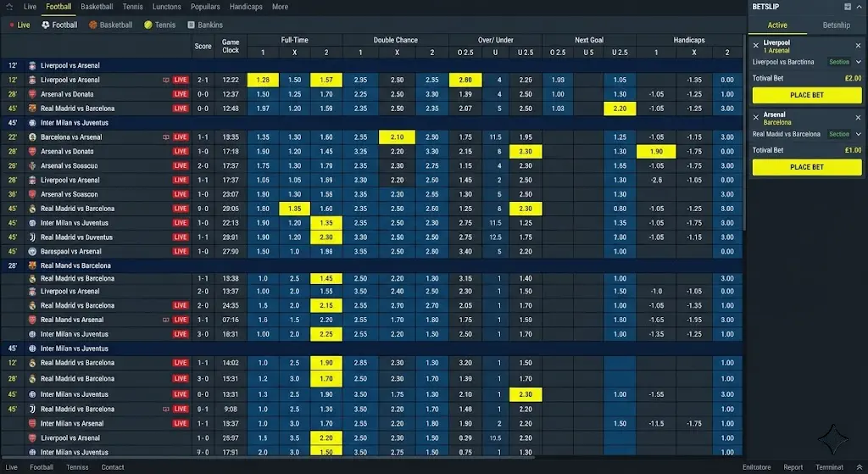Deselect highlighted 2.30 for Real Madrid vs Duventus
This screenshot has height=474, width=868.
(x=326, y=237)
